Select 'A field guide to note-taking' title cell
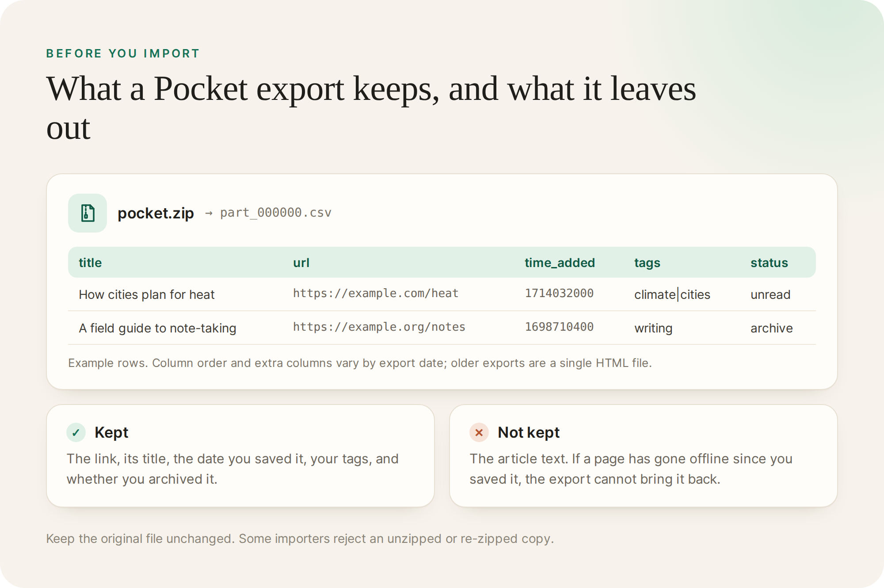This screenshot has width=884, height=588. point(157,328)
